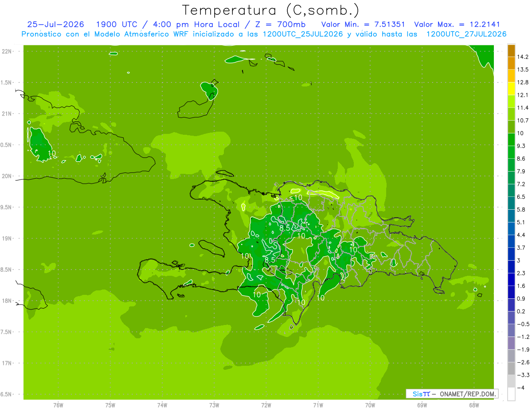Click the '75W' longitude axis label
Image resolution: width=532 pixels, height=411 pixels.
pyautogui.click(x=110, y=405)
